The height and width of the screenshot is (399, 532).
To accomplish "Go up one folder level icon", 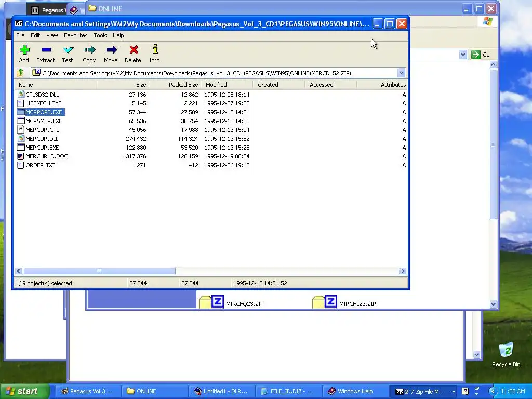I will (20, 73).
